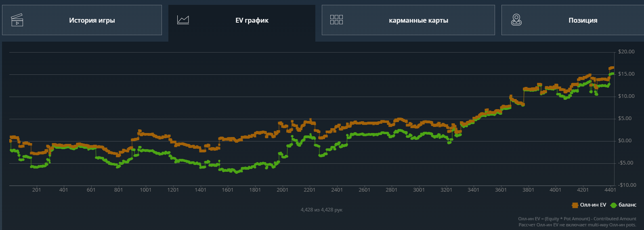Select the EV график tab label

coord(252,20)
